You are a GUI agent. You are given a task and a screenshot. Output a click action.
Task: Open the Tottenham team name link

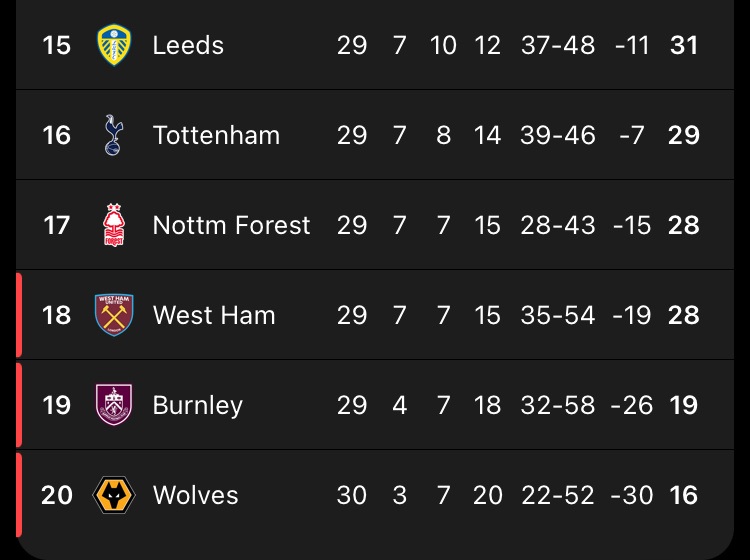point(216,135)
